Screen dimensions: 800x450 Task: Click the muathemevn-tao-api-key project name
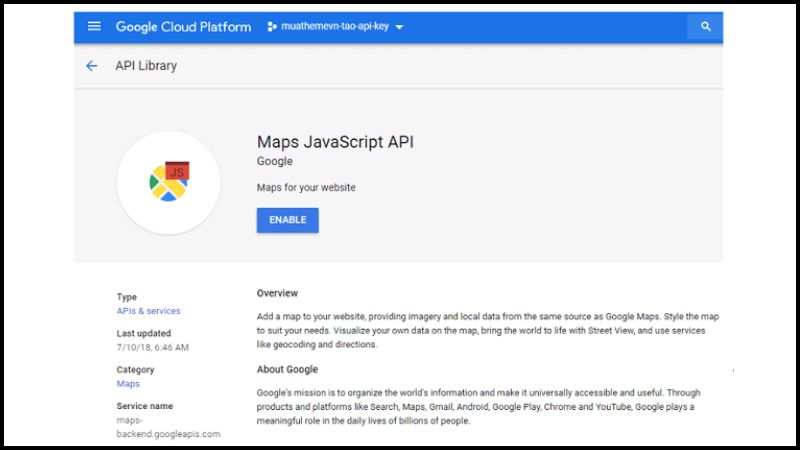[x=335, y=27]
